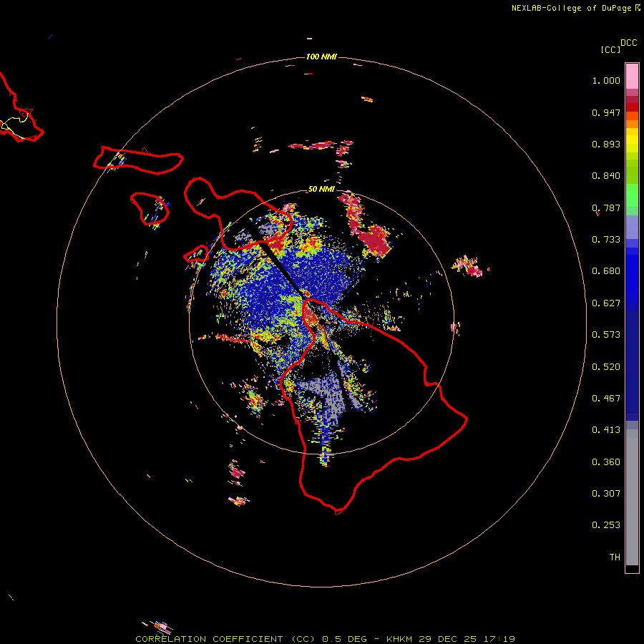Image resolution: width=644 pixels, height=644 pixels.
Task: Click the 0.520 scale value
Action: click(x=606, y=367)
